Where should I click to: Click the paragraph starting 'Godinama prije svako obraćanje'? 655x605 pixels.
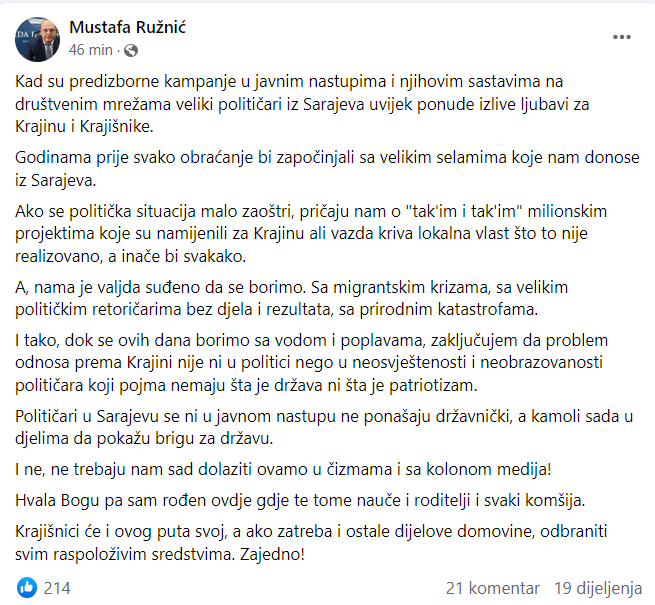(x=327, y=169)
